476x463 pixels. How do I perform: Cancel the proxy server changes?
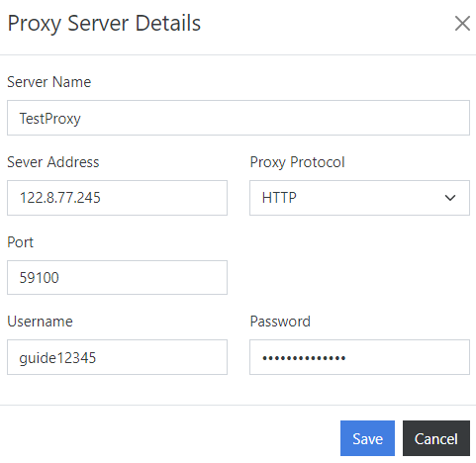pyautogui.click(x=436, y=438)
